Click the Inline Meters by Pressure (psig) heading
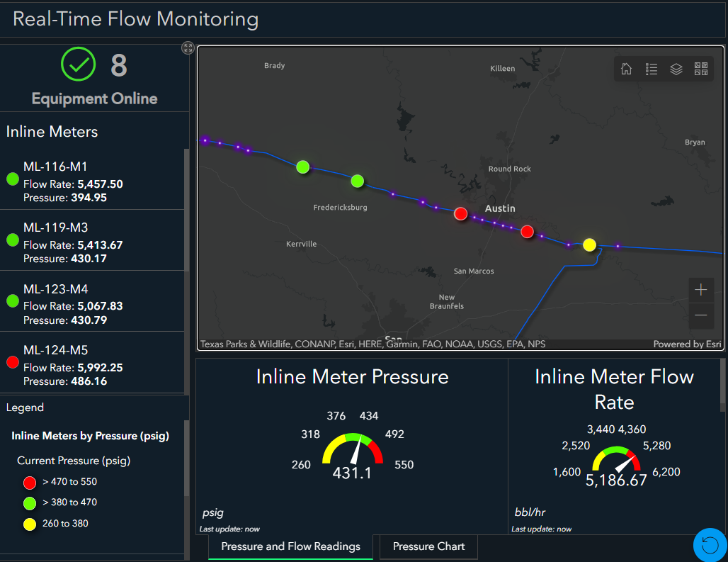This screenshot has height=562, width=728. [90, 436]
